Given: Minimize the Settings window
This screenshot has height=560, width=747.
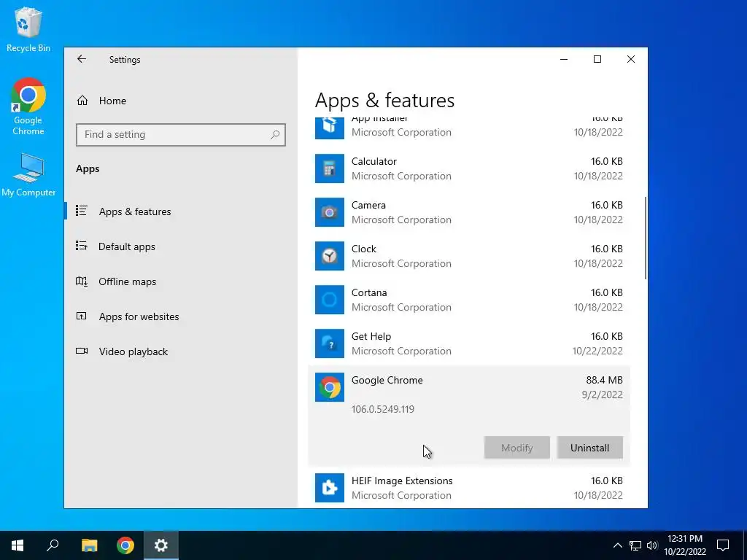Looking at the screenshot, I should 564,59.
